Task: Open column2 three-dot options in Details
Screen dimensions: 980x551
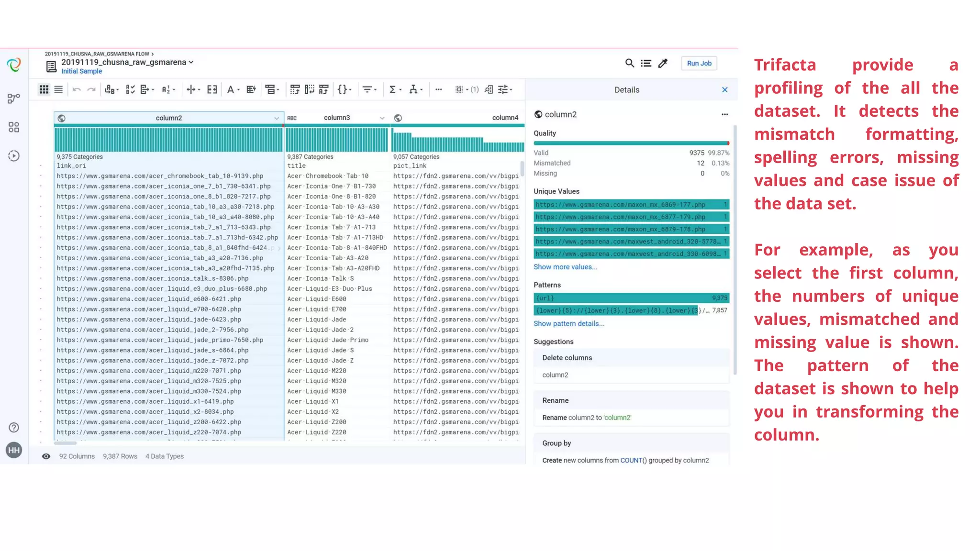Action: coord(724,114)
